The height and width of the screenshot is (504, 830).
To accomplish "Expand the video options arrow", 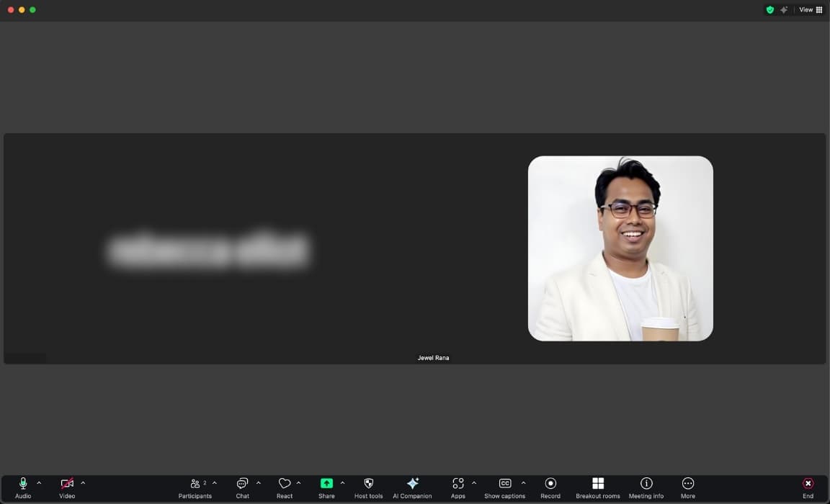I will click(x=83, y=483).
